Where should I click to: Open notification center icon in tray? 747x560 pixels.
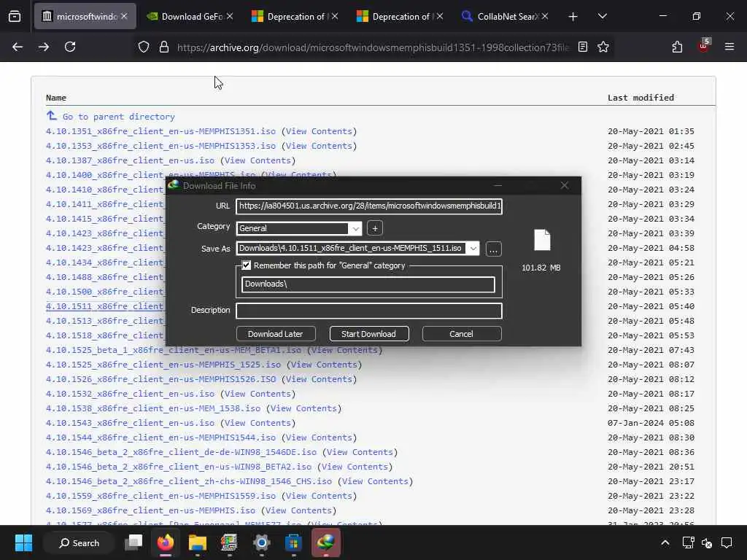tap(727, 542)
